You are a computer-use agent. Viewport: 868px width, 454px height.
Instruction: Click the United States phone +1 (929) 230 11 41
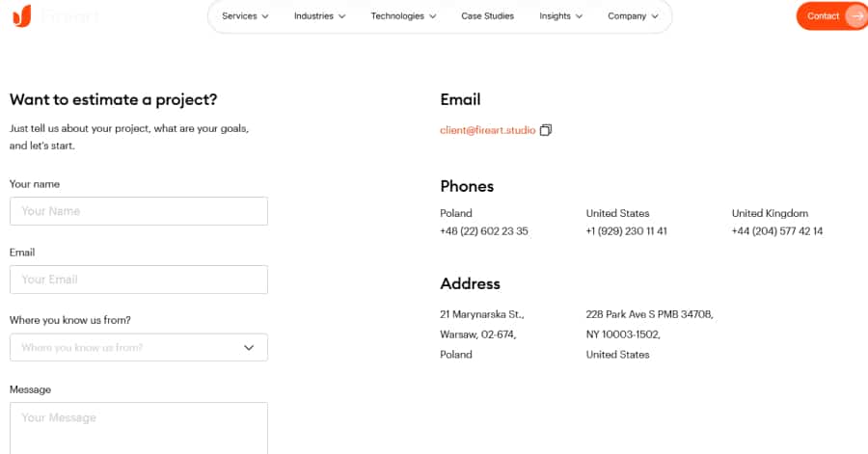click(626, 231)
